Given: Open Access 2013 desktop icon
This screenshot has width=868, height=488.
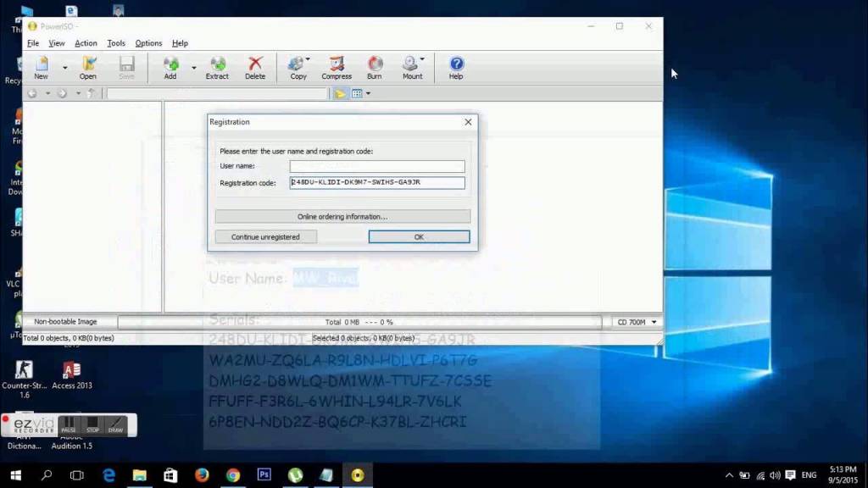Looking at the screenshot, I should [x=72, y=375].
